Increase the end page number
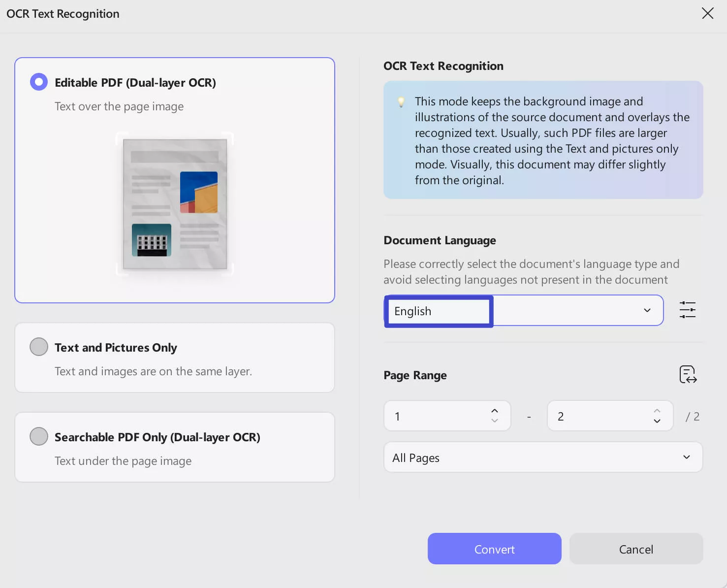 click(x=657, y=411)
